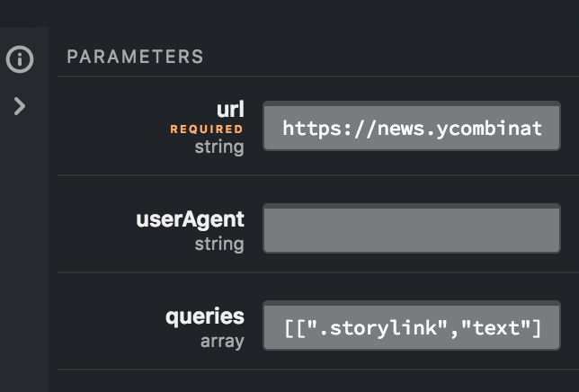Click the string type under userAgent
The width and height of the screenshot is (579, 392).
[219, 244]
